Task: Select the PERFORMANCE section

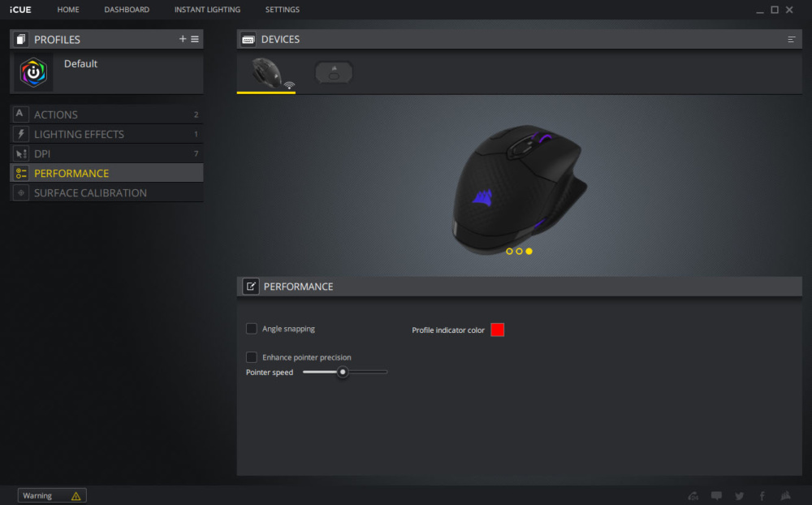Action: [106, 173]
